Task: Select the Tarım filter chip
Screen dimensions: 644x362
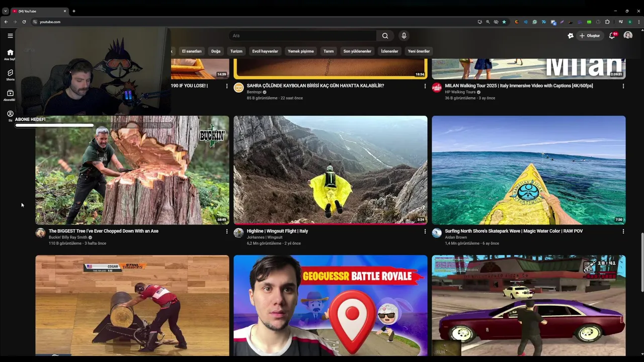Action: (329, 51)
